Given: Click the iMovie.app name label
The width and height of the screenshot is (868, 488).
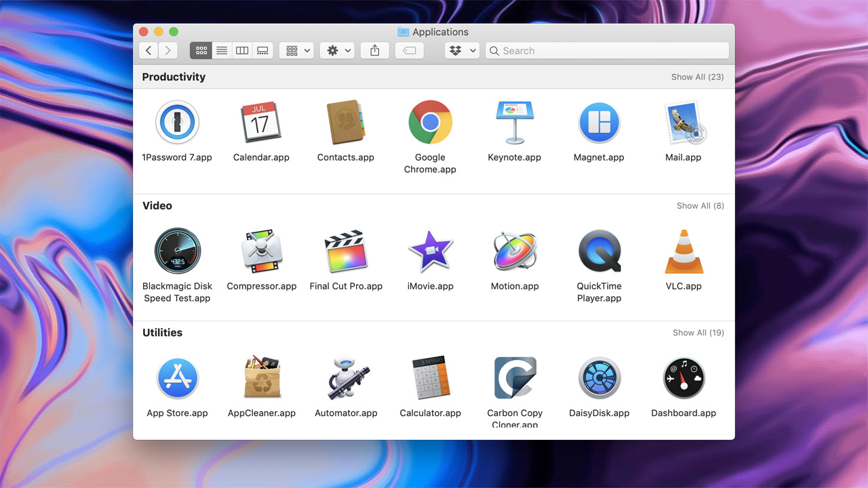Looking at the screenshot, I should [431, 286].
